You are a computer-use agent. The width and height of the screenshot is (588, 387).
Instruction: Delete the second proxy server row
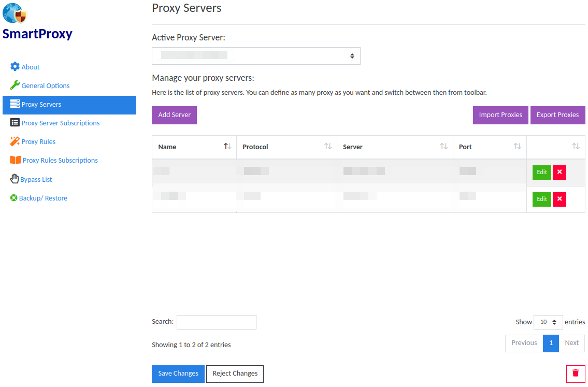click(x=560, y=199)
